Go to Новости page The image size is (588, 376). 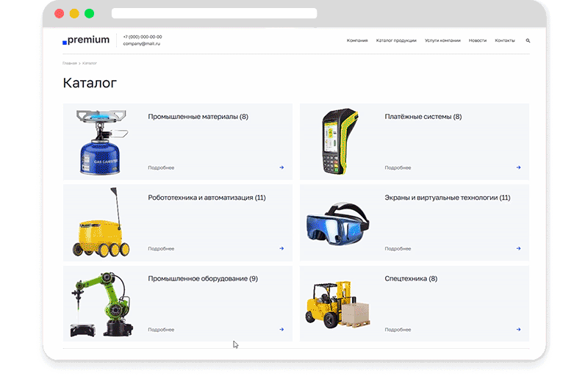click(x=478, y=40)
